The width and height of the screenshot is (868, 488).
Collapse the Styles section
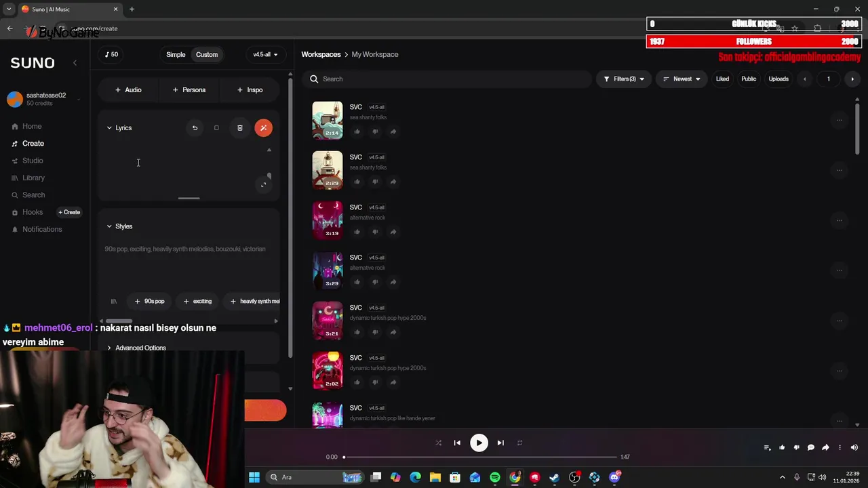click(119, 226)
